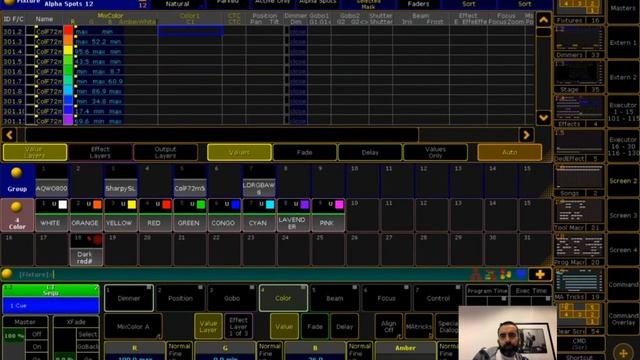
Task: Open the Fixtures view thumbnail
Action: [x=579, y=12]
